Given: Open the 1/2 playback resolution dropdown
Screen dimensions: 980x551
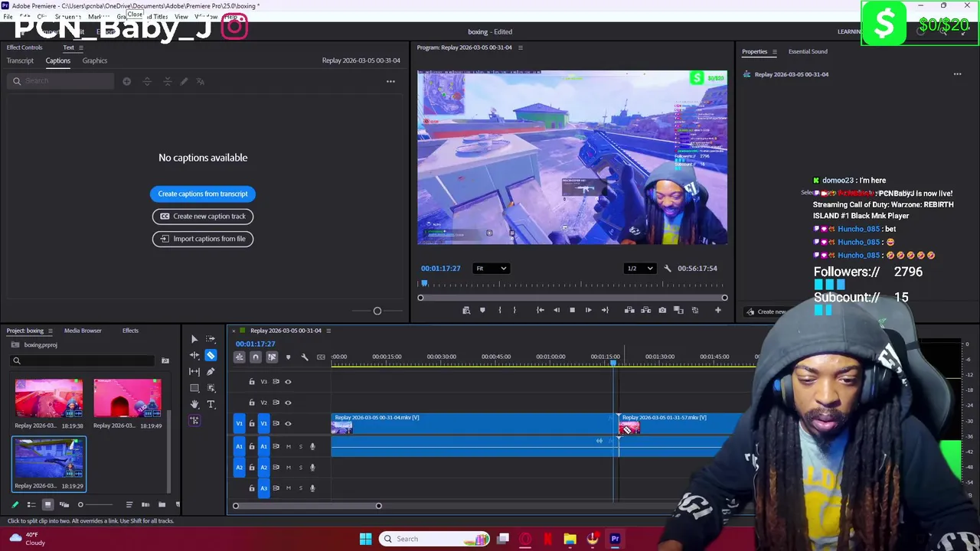Looking at the screenshot, I should click(640, 269).
